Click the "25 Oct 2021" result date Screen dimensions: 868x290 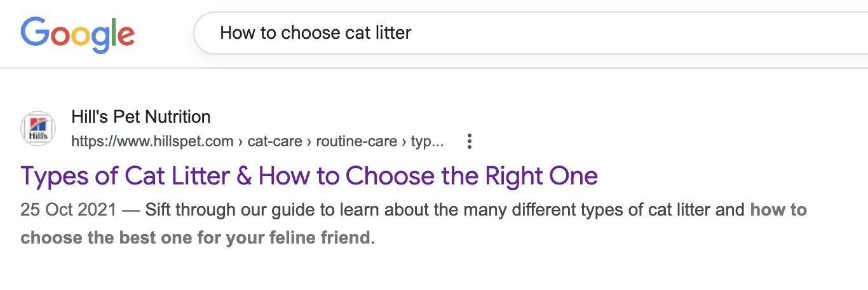pyautogui.click(x=68, y=210)
